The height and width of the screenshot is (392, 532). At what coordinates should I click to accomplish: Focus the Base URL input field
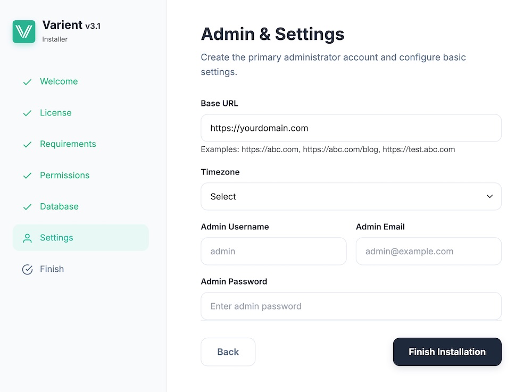coord(351,128)
